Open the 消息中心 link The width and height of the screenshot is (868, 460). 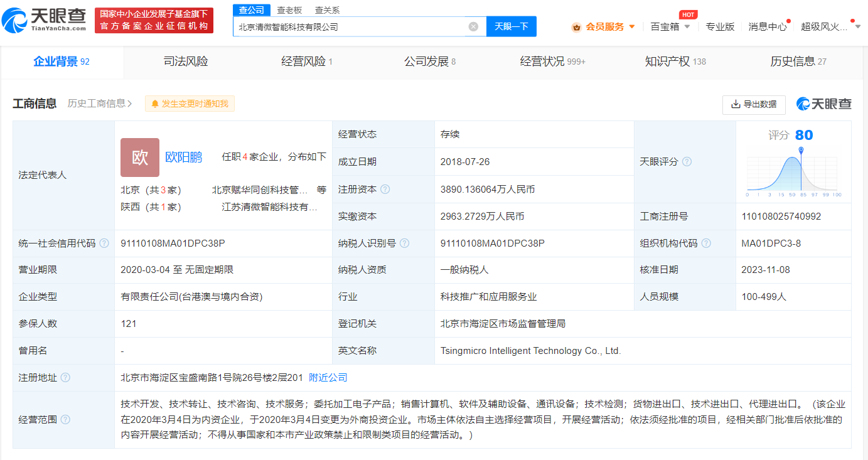[x=767, y=26]
